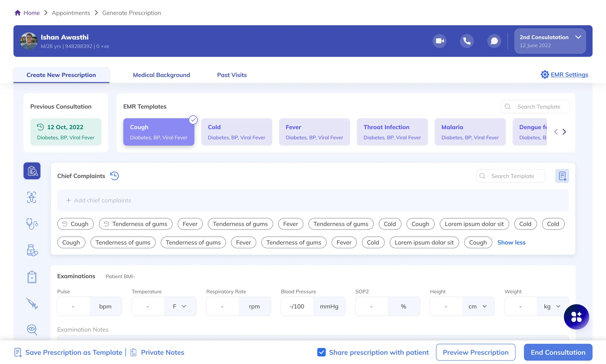Switch to Medical Background tab
Image resolution: width=606 pixels, height=364 pixels.
[161, 75]
